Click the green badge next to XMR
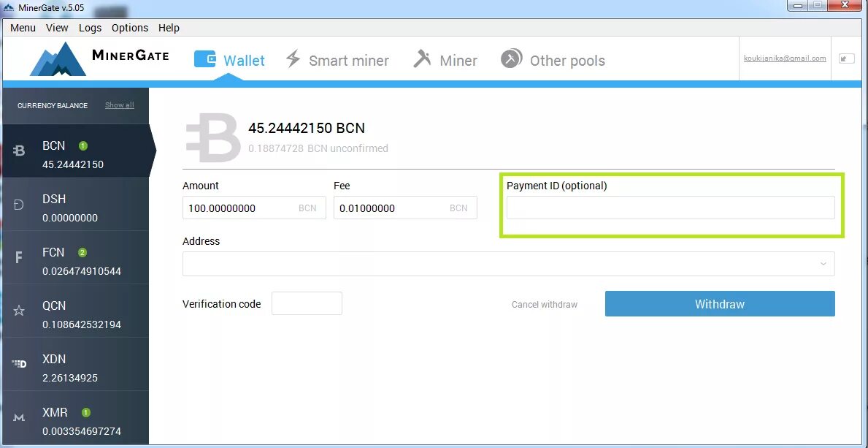The height and width of the screenshot is (448, 868). (86, 412)
